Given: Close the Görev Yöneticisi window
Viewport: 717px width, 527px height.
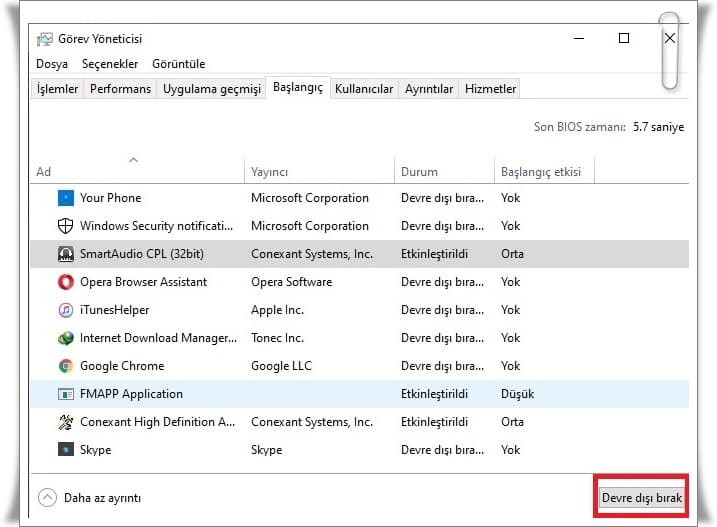Looking at the screenshot, I should (669, 38).
